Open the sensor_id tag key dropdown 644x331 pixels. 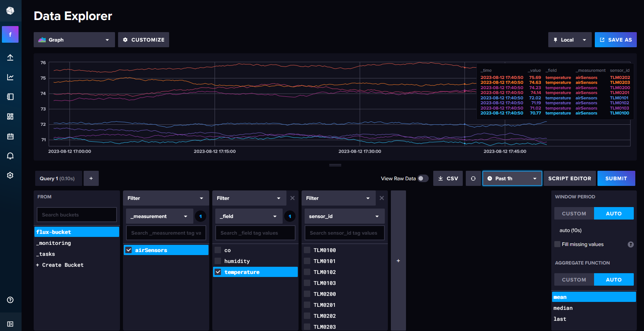click(345, 216)
